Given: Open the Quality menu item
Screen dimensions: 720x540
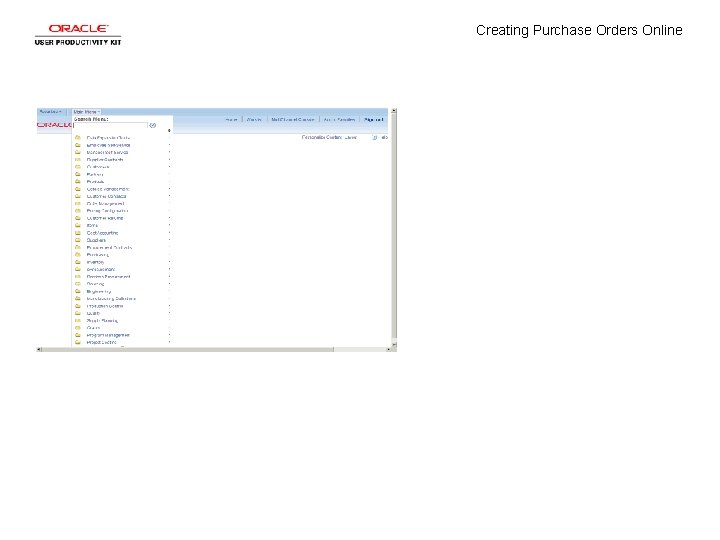Looking at the screenshot, I should point(93,313).
